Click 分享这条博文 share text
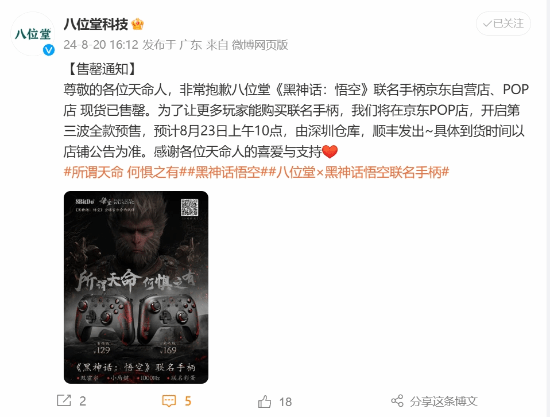The image size is (550, 417). (x=444, y=401)
